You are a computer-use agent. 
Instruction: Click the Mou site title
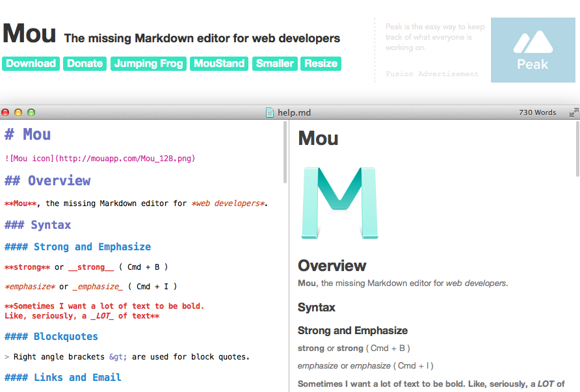tap(29, 33)
